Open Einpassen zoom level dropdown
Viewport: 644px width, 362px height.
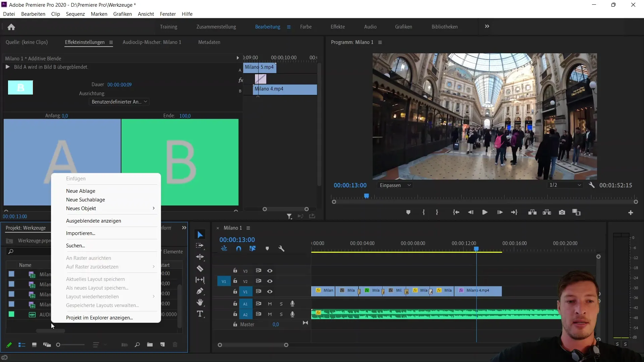coord(395,185)
